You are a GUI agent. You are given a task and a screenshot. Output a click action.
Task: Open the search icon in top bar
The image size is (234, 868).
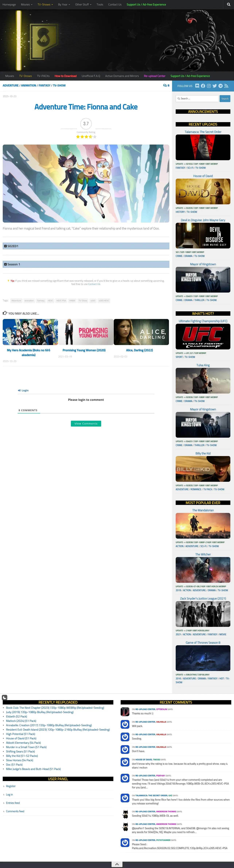tap(229, 4)
